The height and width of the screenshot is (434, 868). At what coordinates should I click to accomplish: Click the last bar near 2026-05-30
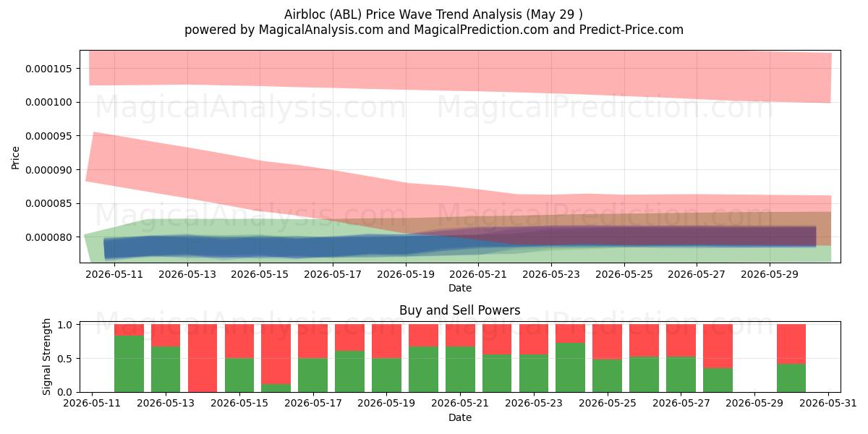tap(791, 358)
